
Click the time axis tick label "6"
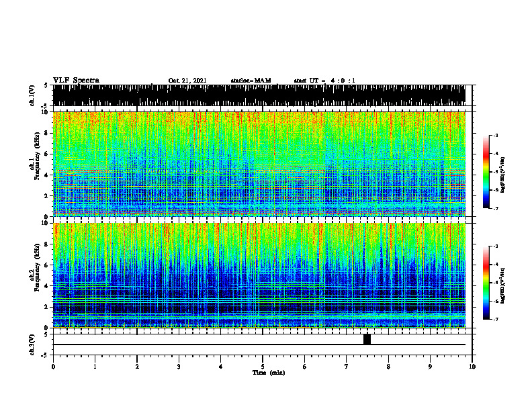click(305, 367)
